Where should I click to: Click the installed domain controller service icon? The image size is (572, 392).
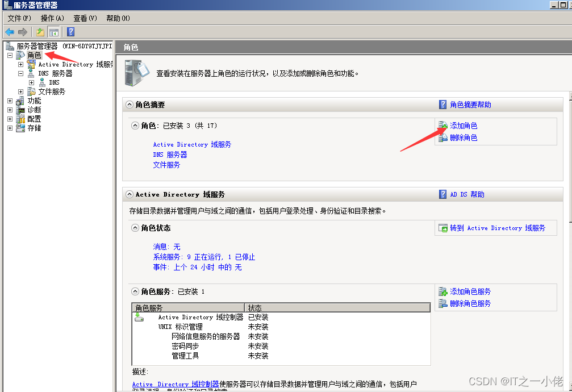click(x=139, y=317)
